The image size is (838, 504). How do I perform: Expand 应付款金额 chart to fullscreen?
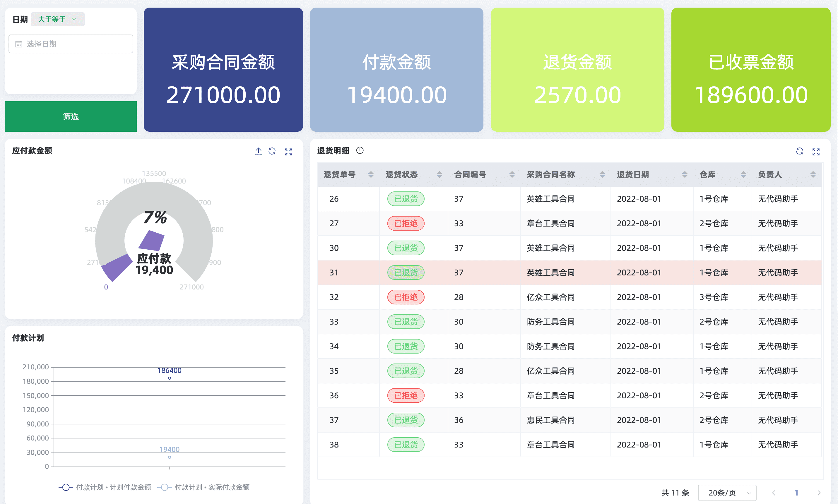[288, 152]
